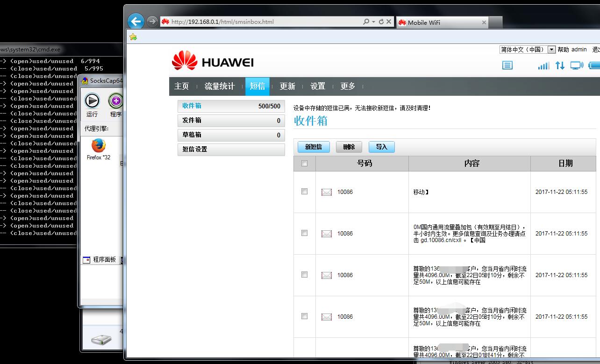600x364 pixels.
Task: Click the program add icon in SocksCap64
Action: pyautogui.click(x=115, y=100)
